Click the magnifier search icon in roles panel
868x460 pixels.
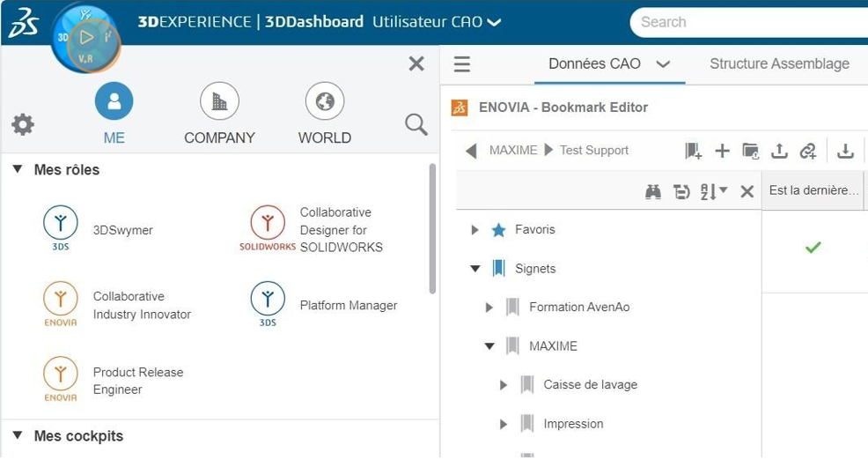(416, 125)
